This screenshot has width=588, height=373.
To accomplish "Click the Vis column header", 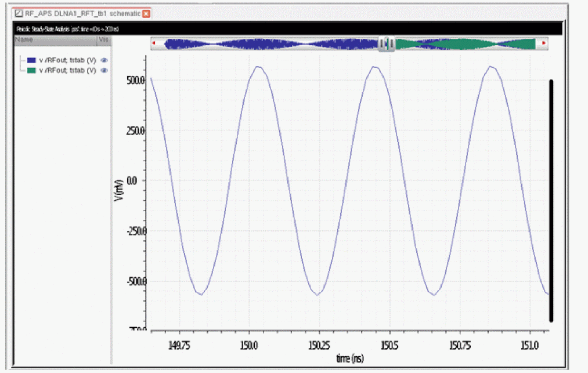I will point(104,39).
